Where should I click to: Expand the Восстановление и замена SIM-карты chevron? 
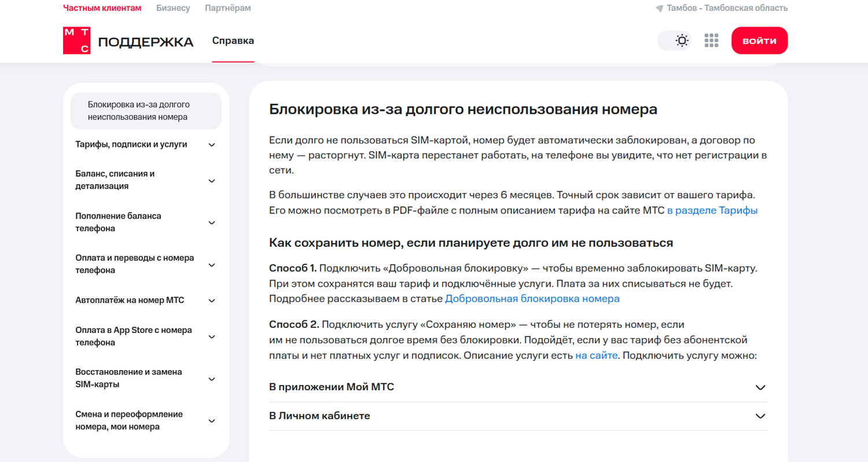(212, 379)
